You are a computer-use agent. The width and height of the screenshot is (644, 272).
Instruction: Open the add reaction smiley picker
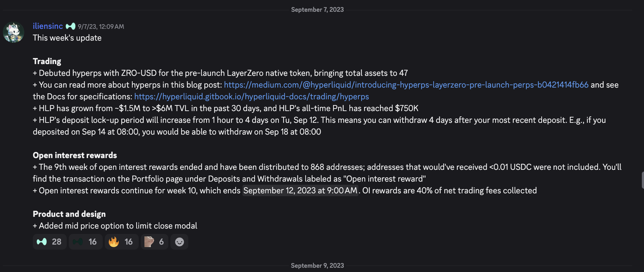click(x=179, y=242)
